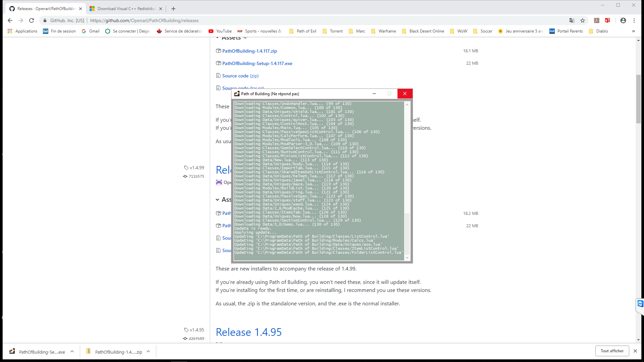This screenshot has height=362, width=644.
Task: Open Chrome's three-dot menu icon
Action: (634, 20)
